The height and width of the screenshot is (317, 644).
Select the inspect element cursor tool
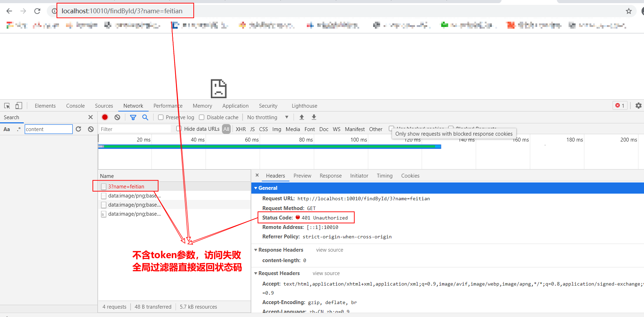(x=7, y=105)
